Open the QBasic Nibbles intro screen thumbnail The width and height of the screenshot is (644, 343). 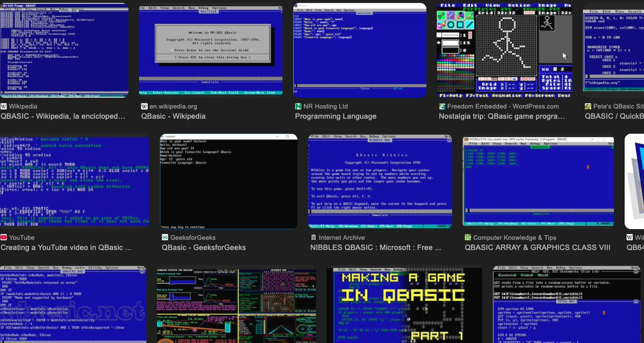[x=380, y=181]
